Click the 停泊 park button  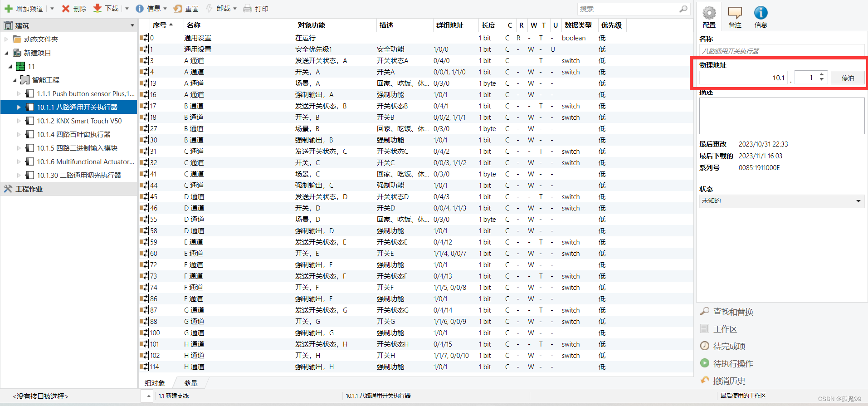pos(848,78)
